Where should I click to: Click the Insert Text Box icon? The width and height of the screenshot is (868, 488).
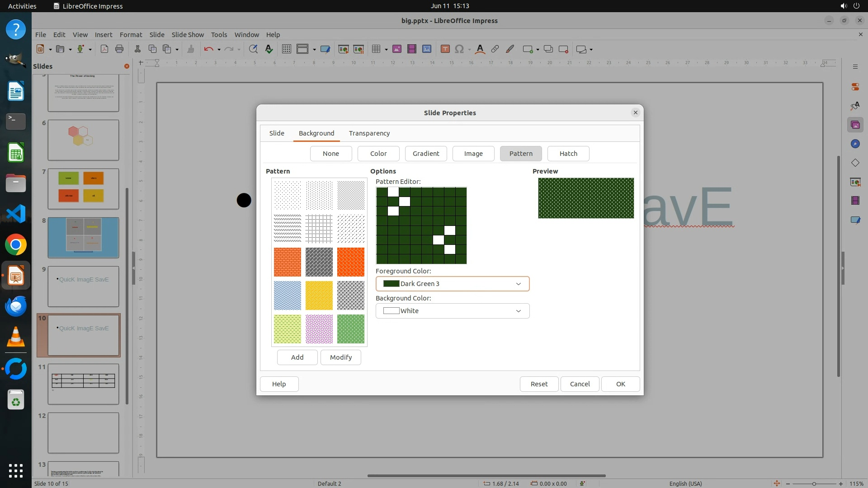tap(445, 49)
